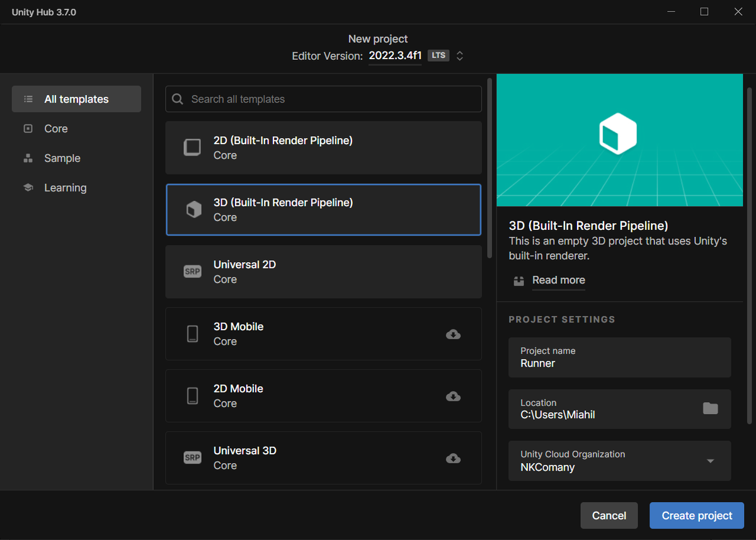Click the Create project button

point(697,515)
